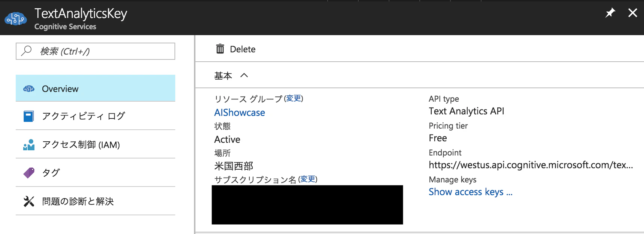644x234 pixels.
Task: Click the 米国西部 location value
Action: tap(234, 166)
